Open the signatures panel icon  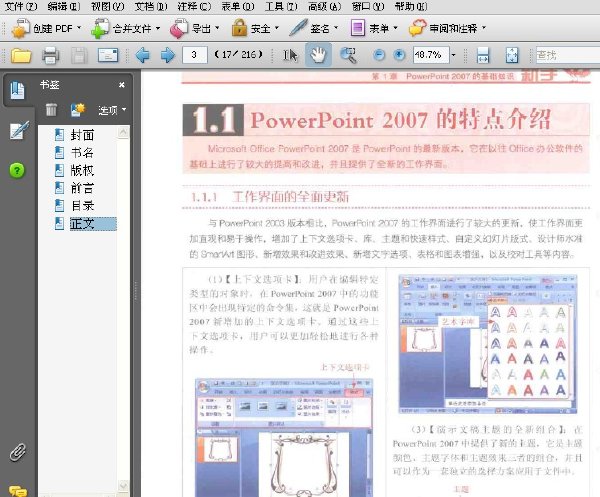pyautogui.click(x=18, y=130)
